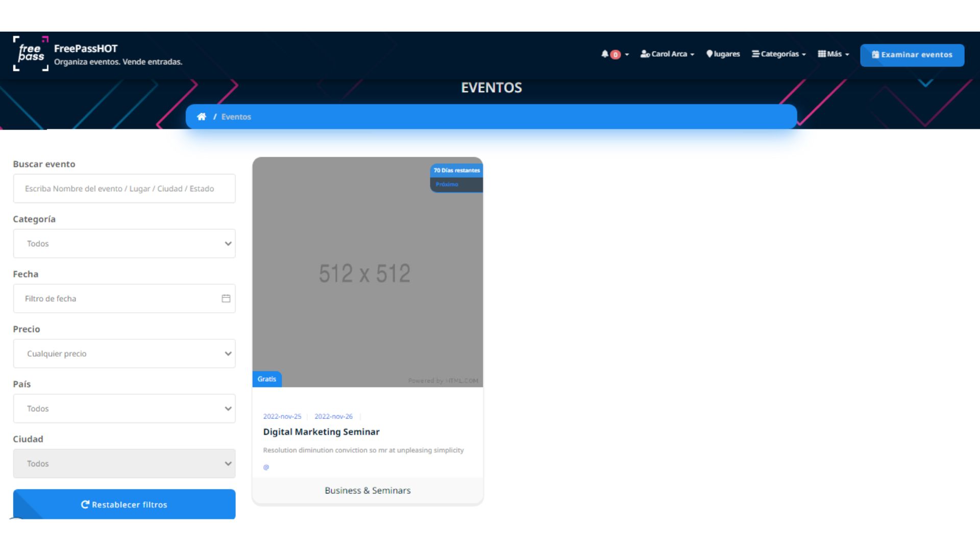Click the Examinar eventos button
The width and height of the screenshot is (980, 551).
pyautogui.click(x=912, y=55)
